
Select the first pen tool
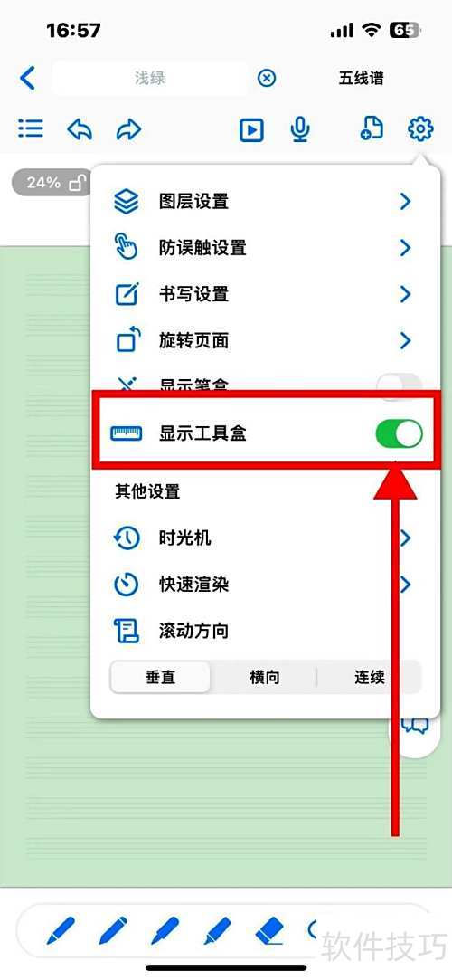[61, 930]
